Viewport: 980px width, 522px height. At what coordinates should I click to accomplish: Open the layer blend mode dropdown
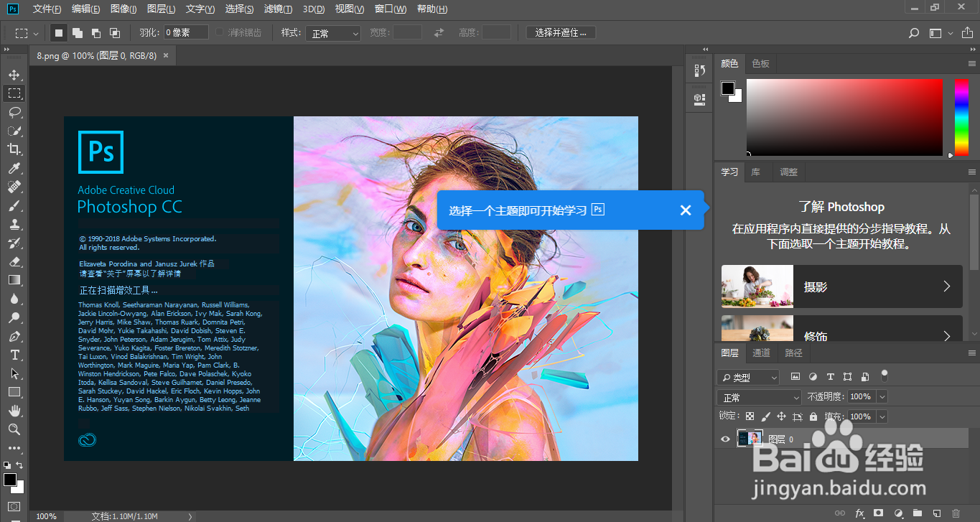point(759,397)
